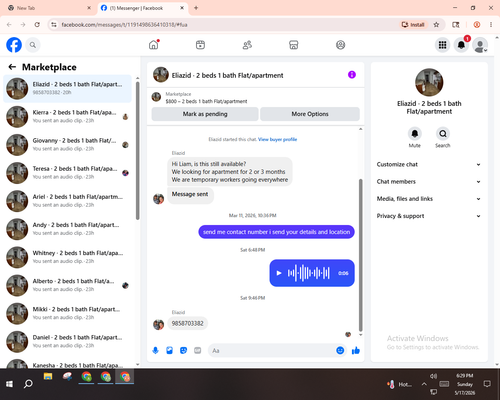Viewport: 500px width, 400px height.
Task: Open the Eliazid conversation in list
Action: tap(67, 89)
